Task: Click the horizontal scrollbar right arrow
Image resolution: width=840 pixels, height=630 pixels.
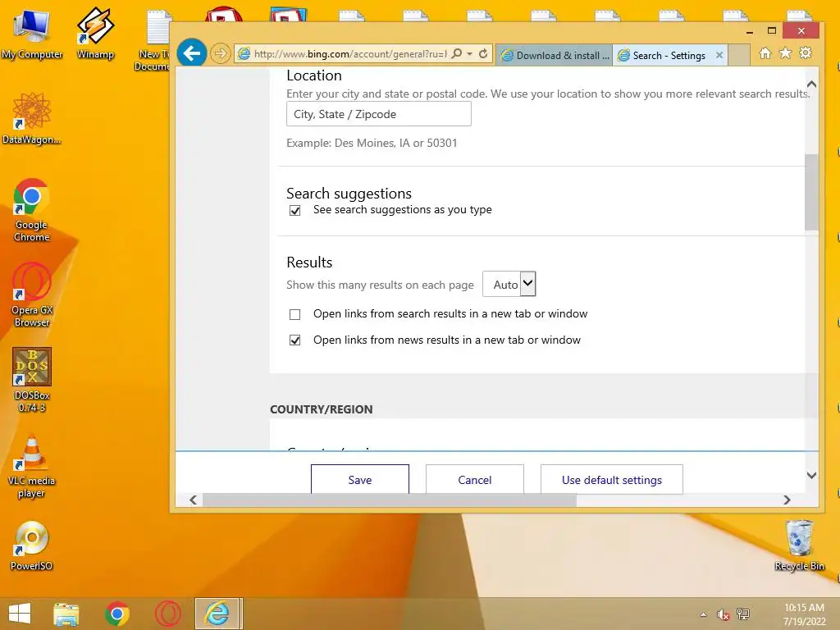Action: [x=787, y=500]
